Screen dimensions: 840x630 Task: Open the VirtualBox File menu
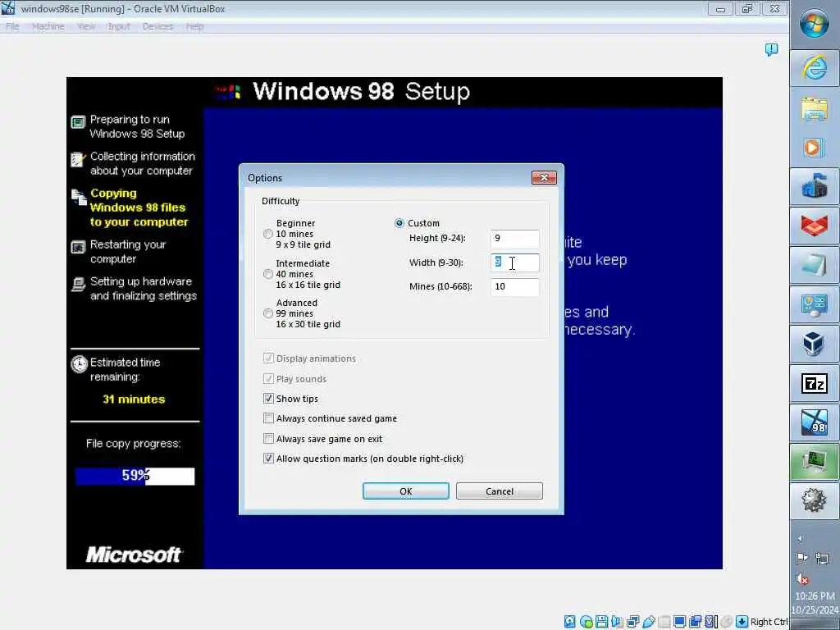pos(12,26)
